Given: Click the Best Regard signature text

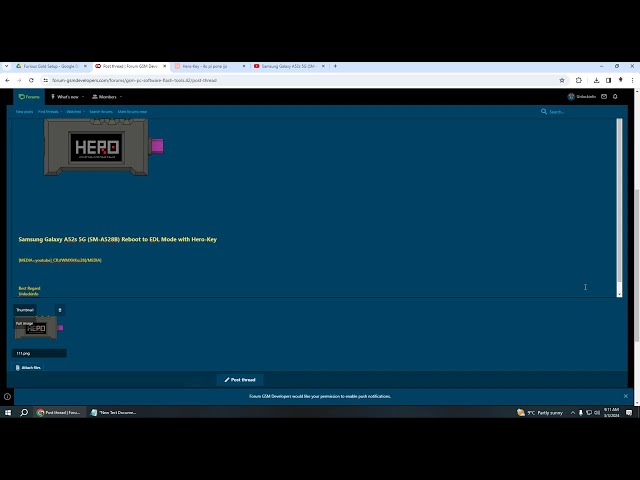Looking at the screenshot, I should (x=29, y=289).
